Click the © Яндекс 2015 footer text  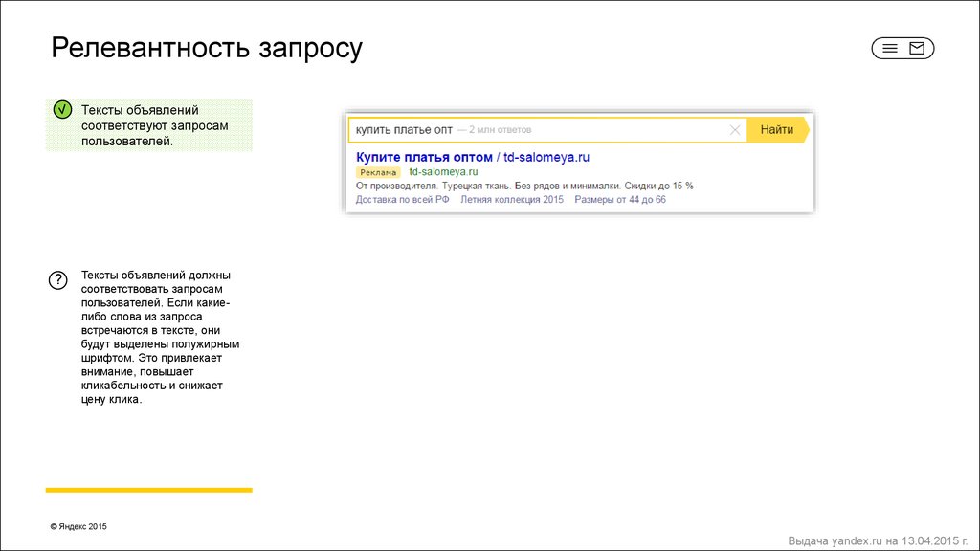pyautogui.click(x=78, y=527)
